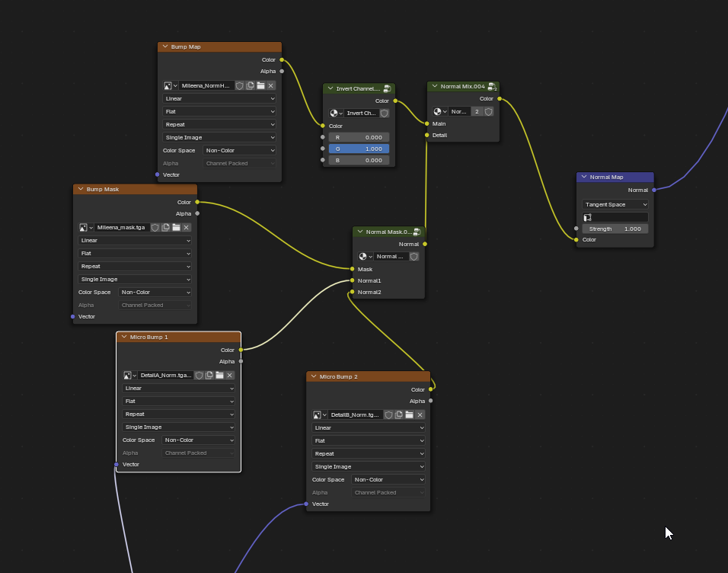Click the R value slider on Invert Channel
The width and height of the screenshot is (728, 573).
coord(359,138)
